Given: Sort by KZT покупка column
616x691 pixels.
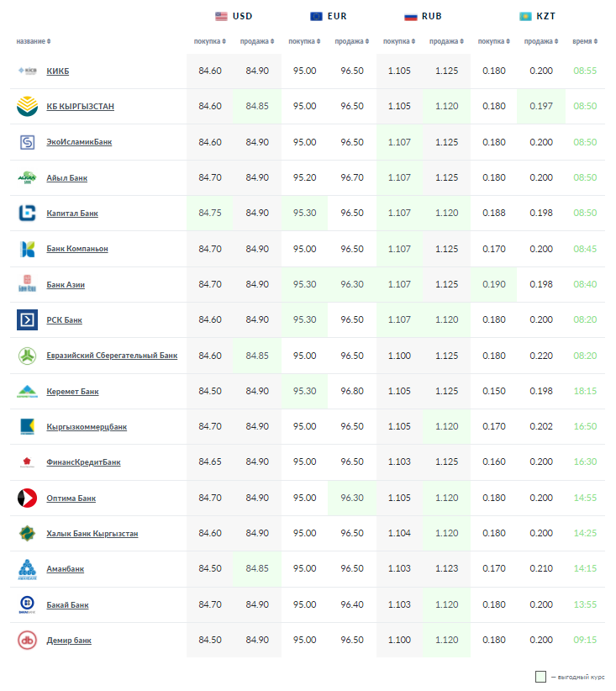Looking at the screenshot, I should [493, 41].
